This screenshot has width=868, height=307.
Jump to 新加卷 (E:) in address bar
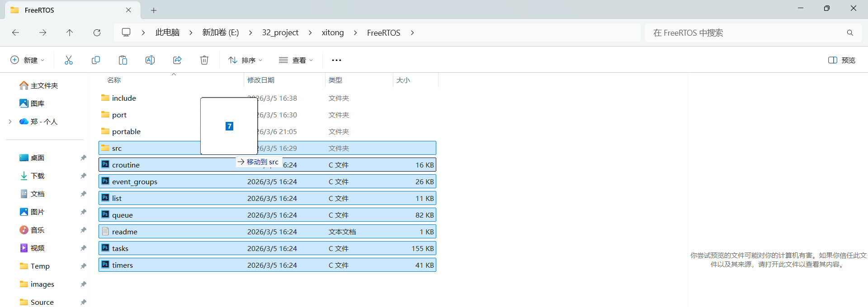click(x=221, y=33)
